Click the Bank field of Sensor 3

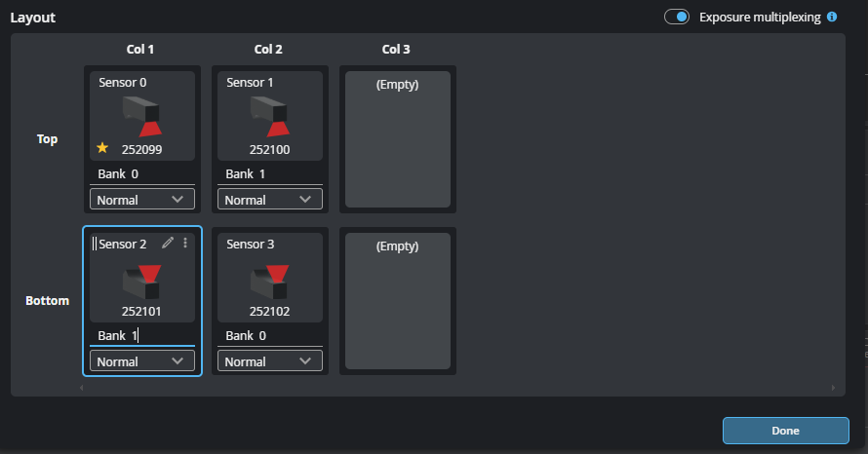click(270, 336)
